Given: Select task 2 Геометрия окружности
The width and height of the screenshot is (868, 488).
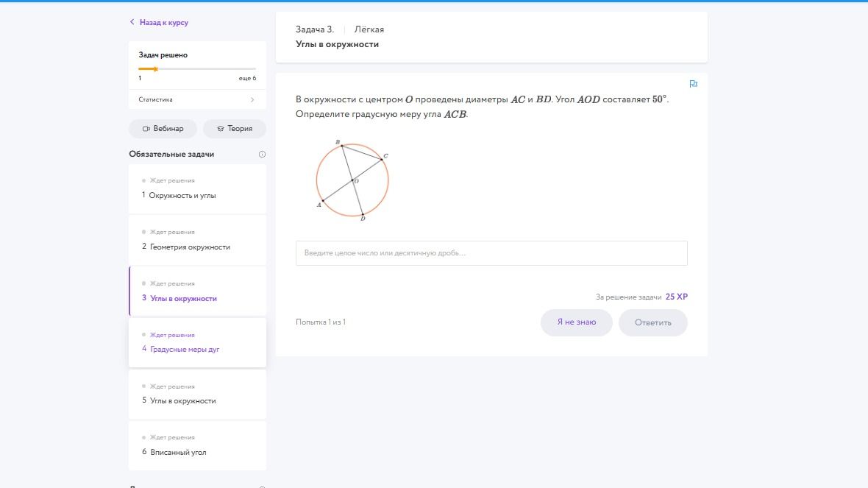Looking at the screenshot, I should pos(197,240).
